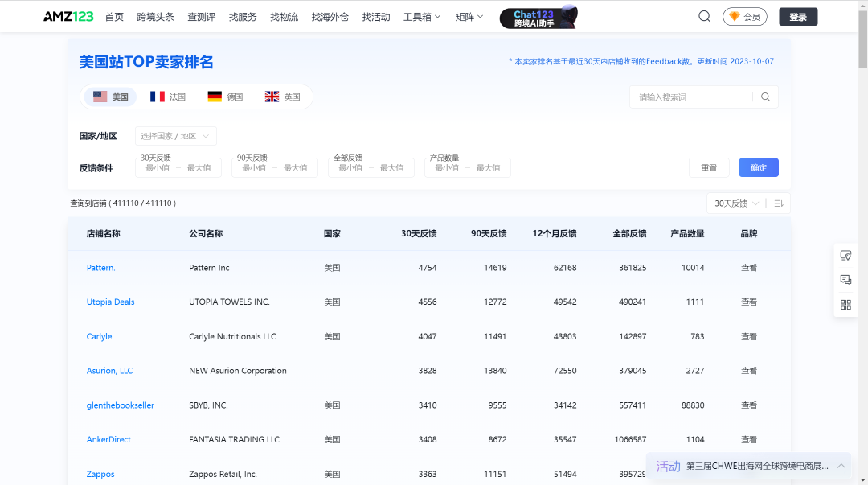The width and height of the screenshot is (868, 485).
Task: Expand the 矩阵 dropdown menu
Action: point(469,17)
